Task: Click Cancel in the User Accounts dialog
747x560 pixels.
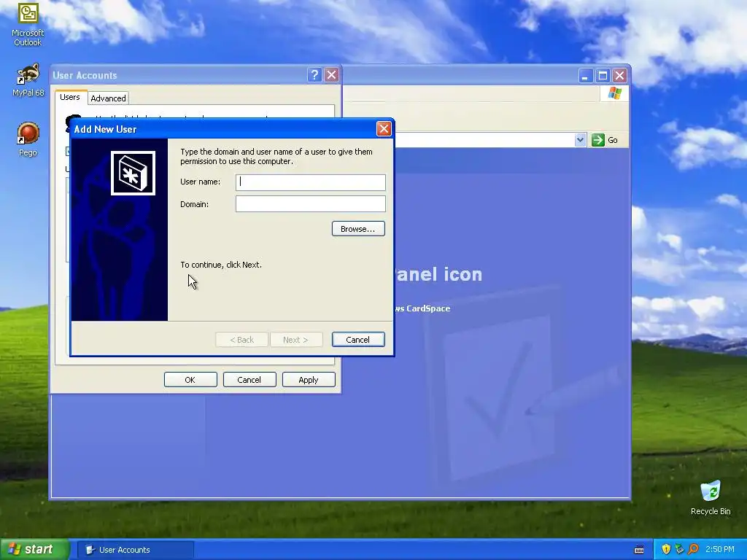Action: 249,379
